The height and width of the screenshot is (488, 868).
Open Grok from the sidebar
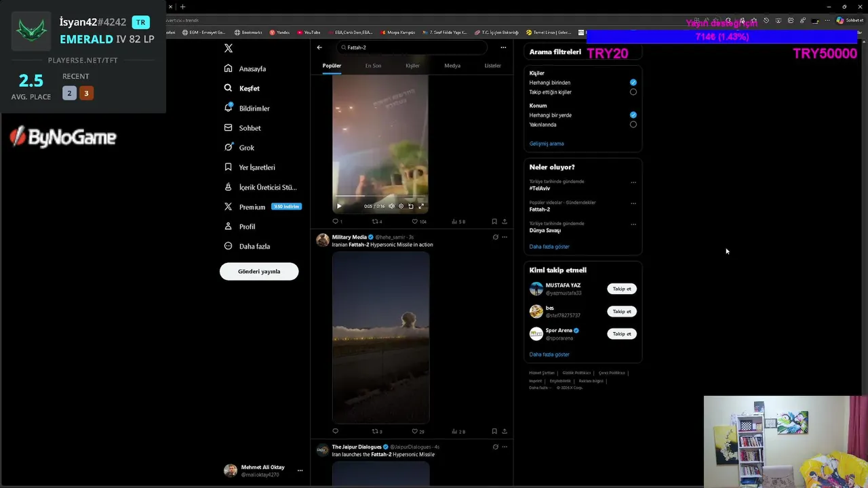tap(239, 147)
